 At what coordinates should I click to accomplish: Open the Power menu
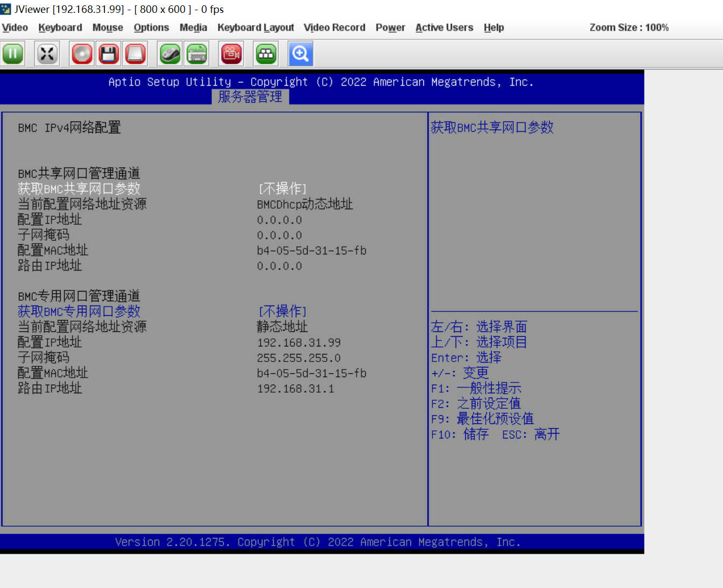[391, 27]
